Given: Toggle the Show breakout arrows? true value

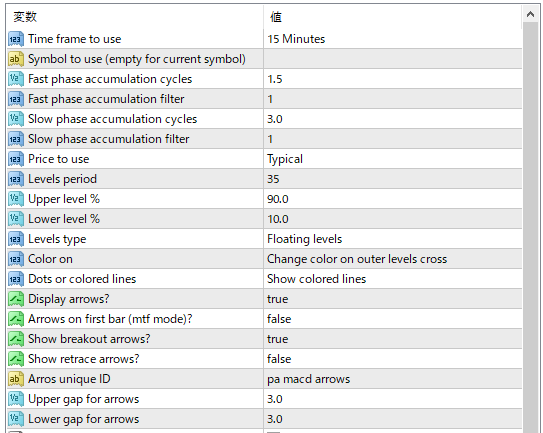Looking at the screenshot, I should (393, 339).
